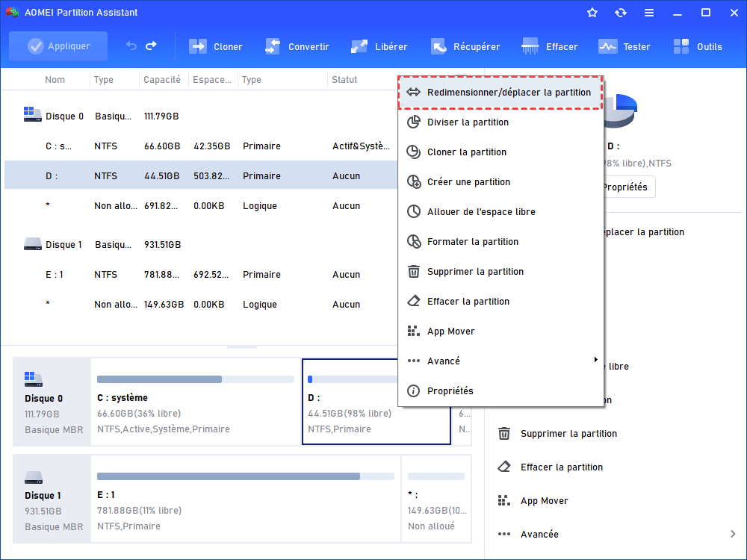This screenshot has width=747, height=560.
Task: Click the eraser icon in context menu
Action: [414, 301]
